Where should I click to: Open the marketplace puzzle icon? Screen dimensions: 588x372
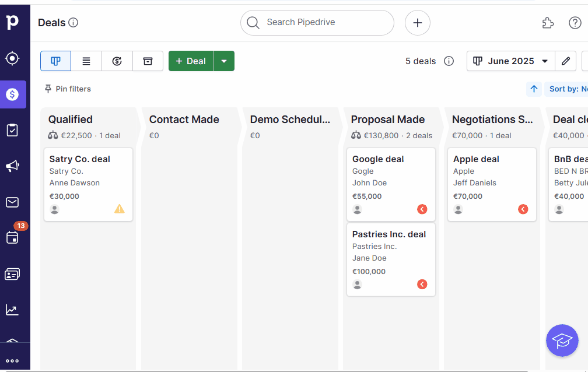pos(548,23)
